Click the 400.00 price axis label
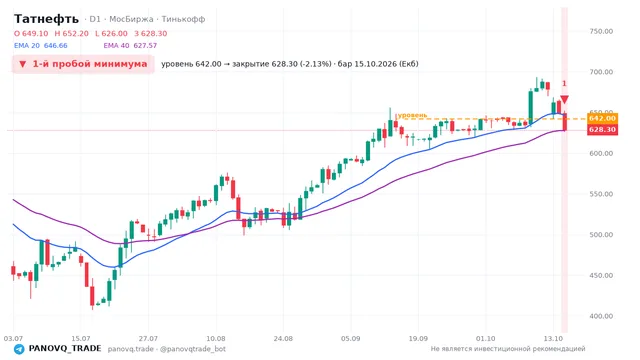640x360 pixels. coord(601,316)
